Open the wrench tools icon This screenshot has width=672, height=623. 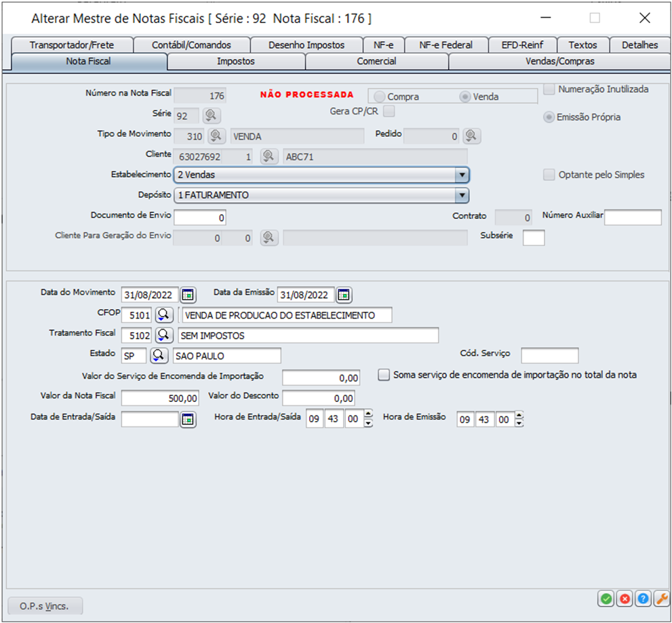tap(662, 599)
